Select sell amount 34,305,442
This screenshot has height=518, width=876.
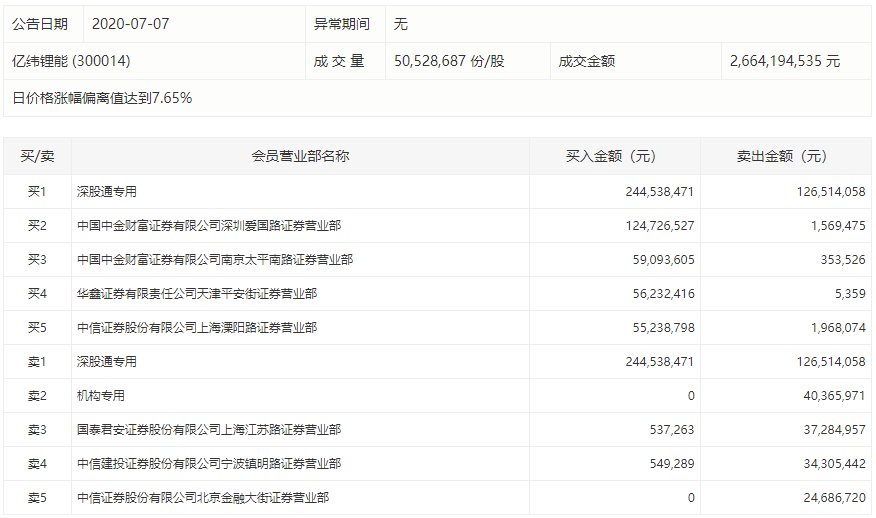point(834,464)
